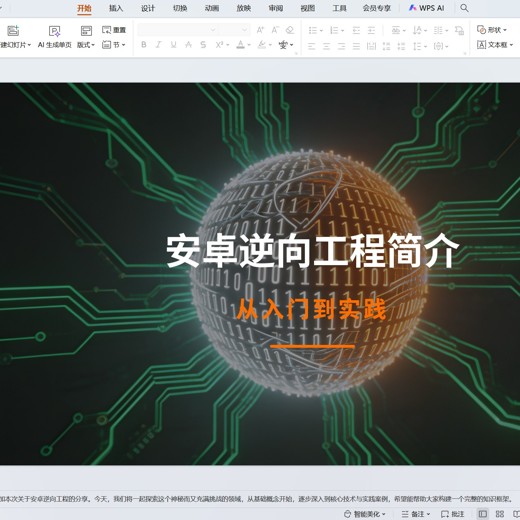This screenshot has height=520, width=520.
Task: Open the 会员专享 tab
Action: tap(377, 8)
